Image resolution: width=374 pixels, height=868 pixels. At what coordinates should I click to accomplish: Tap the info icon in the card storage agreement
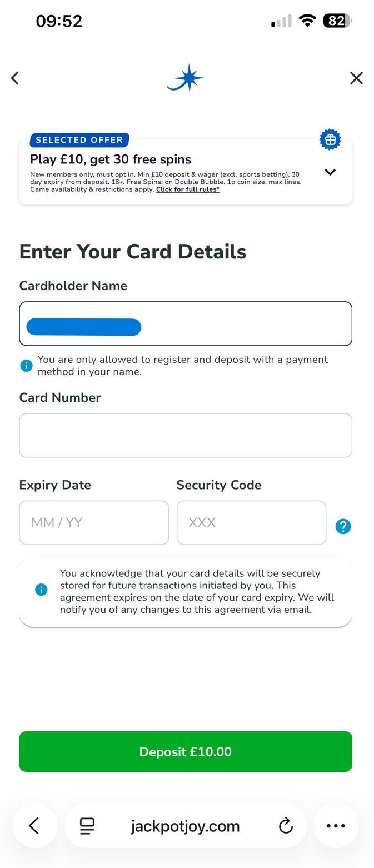pos(41,590)
